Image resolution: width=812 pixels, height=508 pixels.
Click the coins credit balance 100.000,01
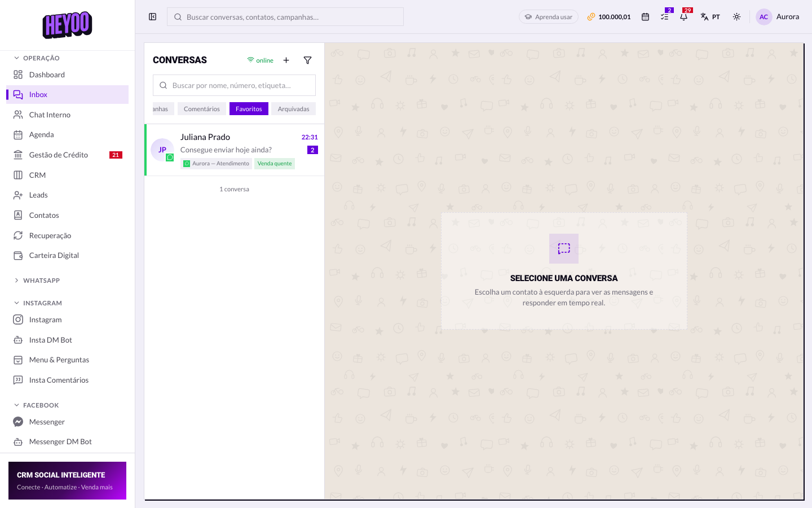click(609, 17)
